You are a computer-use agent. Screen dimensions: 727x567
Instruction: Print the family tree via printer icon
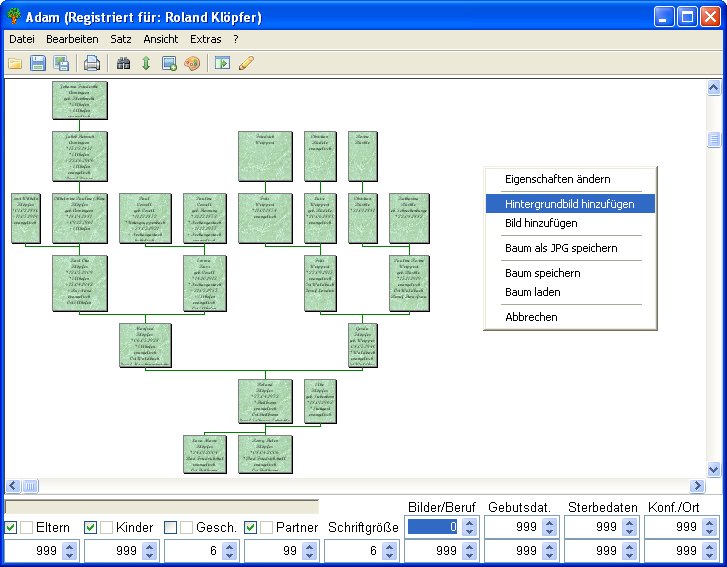coord(92,63)
